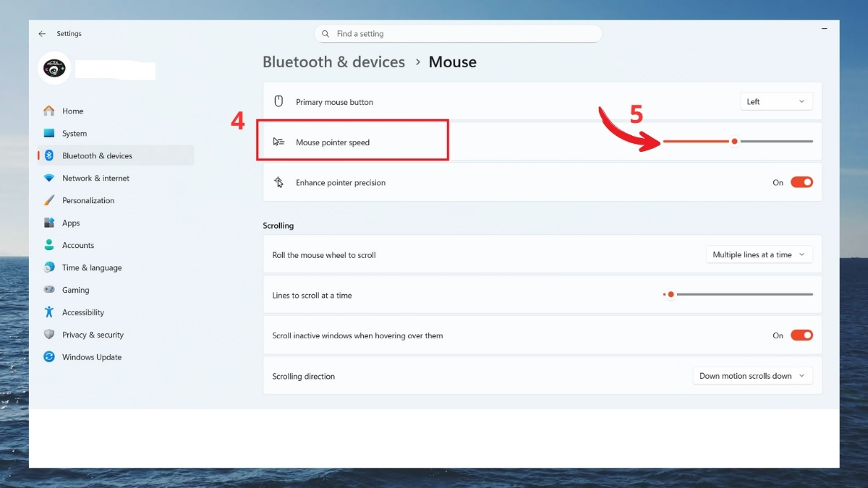Image resolution: width=868 pixels, height=488 pixels.
Task: Click Bluetooth & devices breadcrumb link
Action: (333, 62)
